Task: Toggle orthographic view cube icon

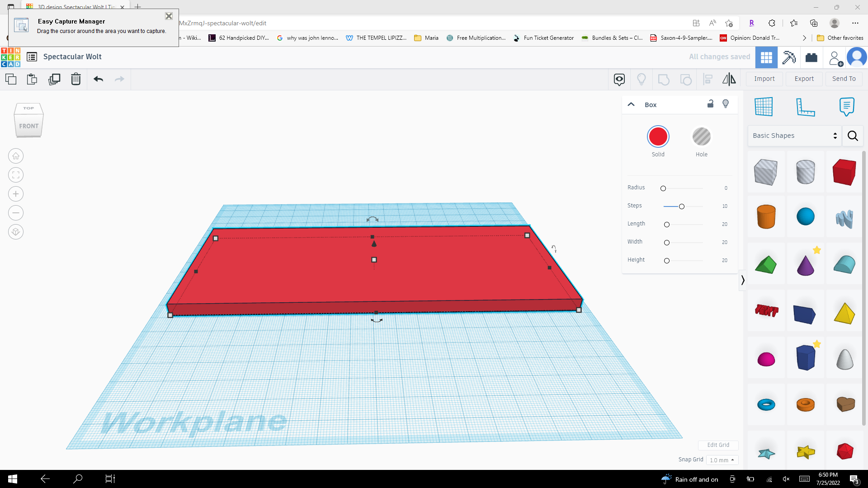Action: click(16, 232)
